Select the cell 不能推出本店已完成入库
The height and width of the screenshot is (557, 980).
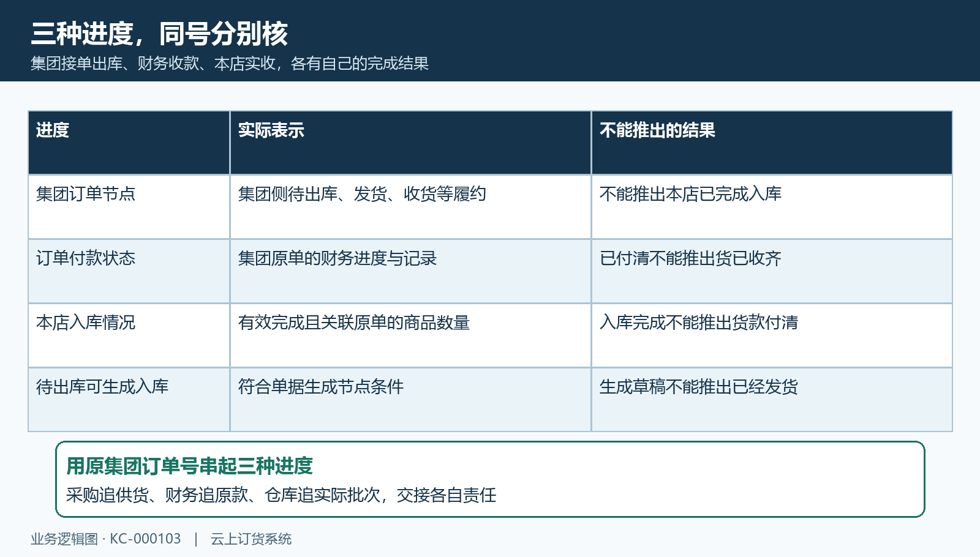coord(772,207)
